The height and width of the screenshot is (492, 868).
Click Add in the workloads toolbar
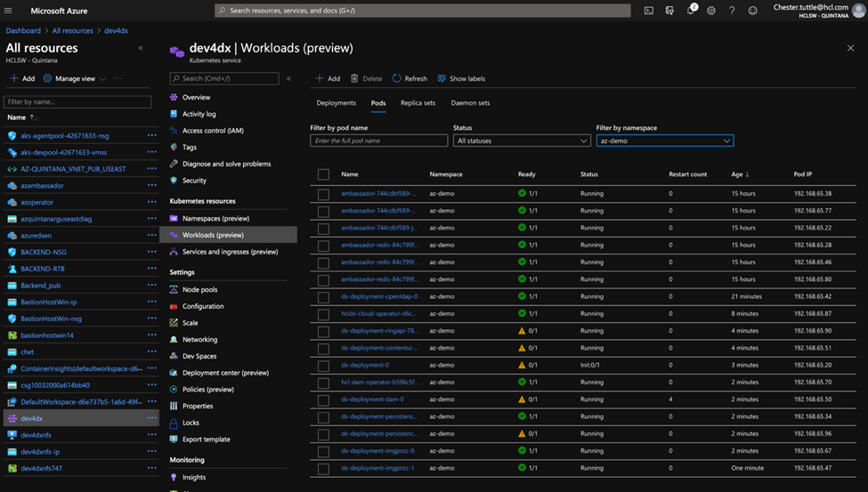coord(327,78)
